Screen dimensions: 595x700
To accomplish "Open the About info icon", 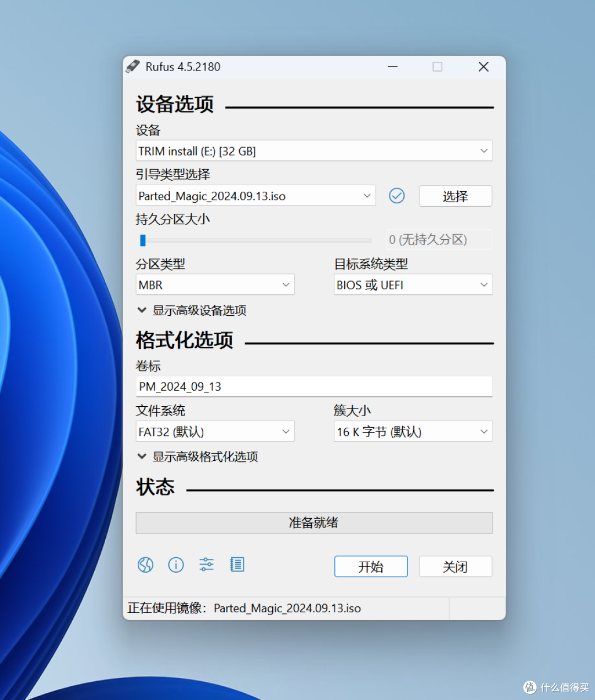I will pos(176,565).
